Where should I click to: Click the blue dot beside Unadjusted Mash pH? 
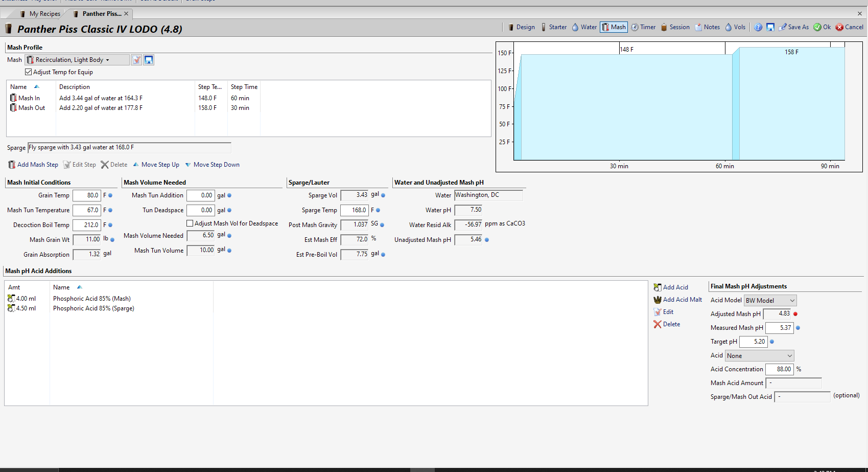point(487,240)
